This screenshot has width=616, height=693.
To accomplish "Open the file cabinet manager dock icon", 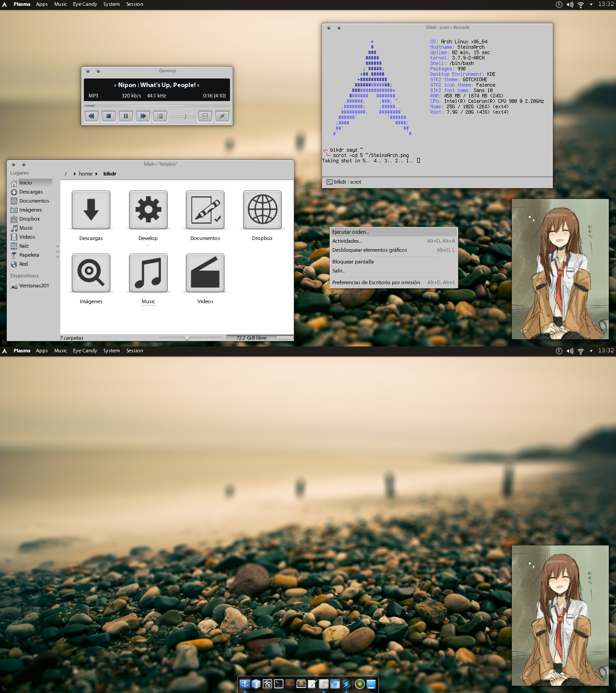I will pyautogui.click(x=324, y=684).
